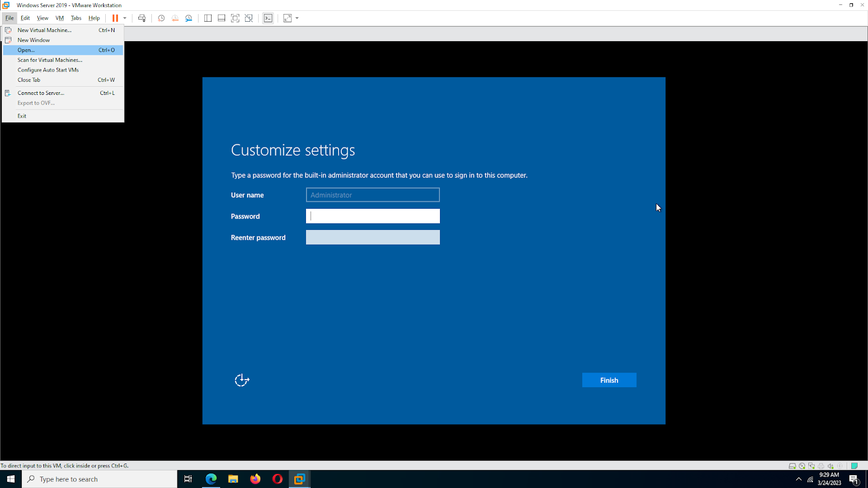Click the hard disk device status icon
This screenshot has width=868, height=488.
tap(792, 466)
